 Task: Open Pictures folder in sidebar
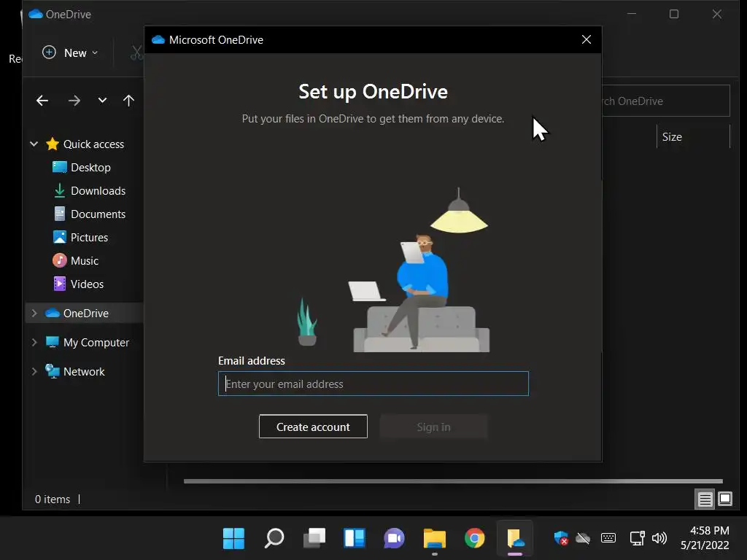(89, 238)
